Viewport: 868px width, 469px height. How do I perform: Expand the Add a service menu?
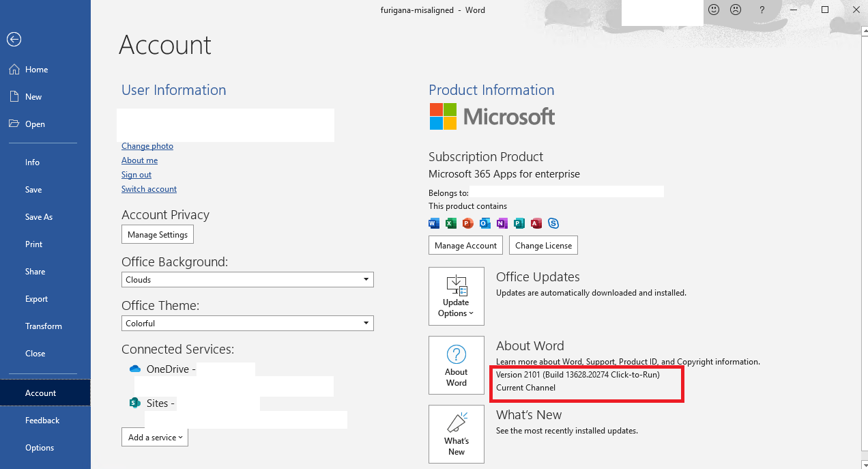(x=155, y=437)
